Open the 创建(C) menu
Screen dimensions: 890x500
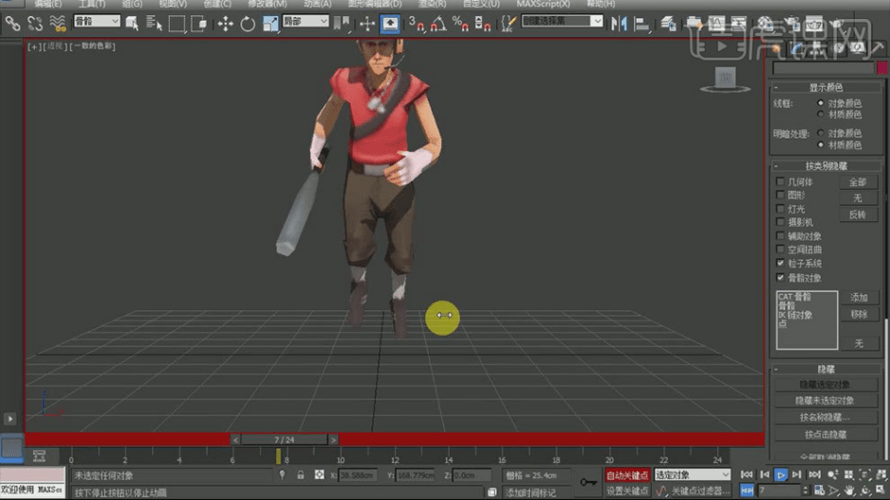tap(217, 4)
